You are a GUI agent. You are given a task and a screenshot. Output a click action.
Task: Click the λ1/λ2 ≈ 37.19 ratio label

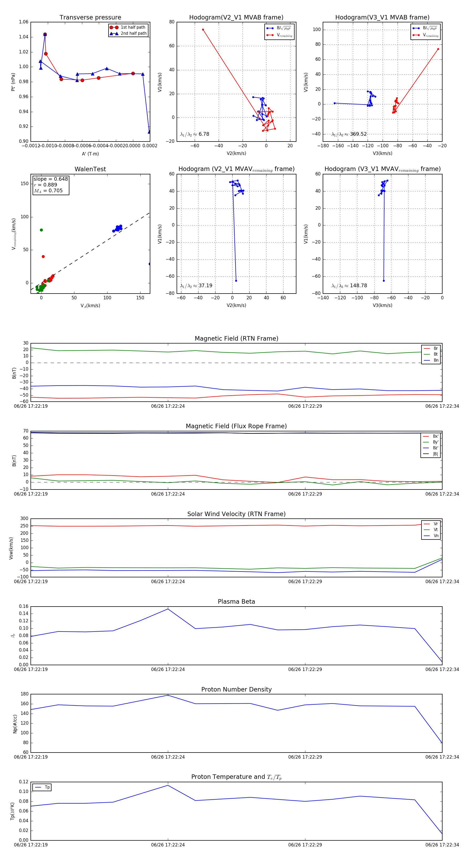click(196, 286)
